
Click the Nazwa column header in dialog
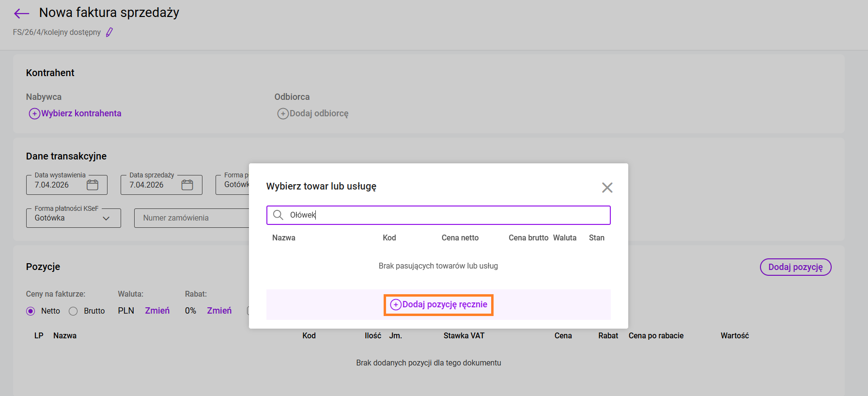(284, 238)
